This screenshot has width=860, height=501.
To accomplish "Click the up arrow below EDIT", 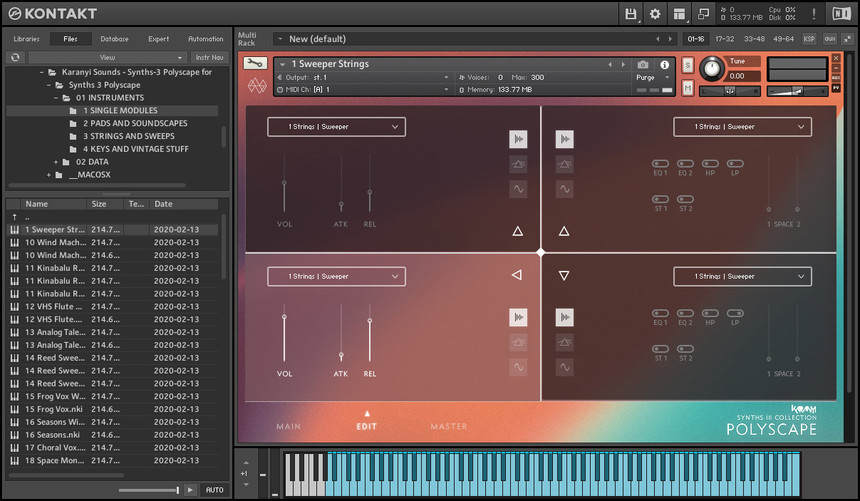I will coord(367,412).
